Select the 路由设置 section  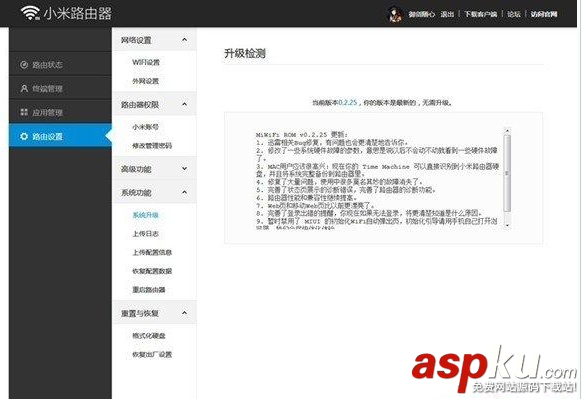[60, 136]
